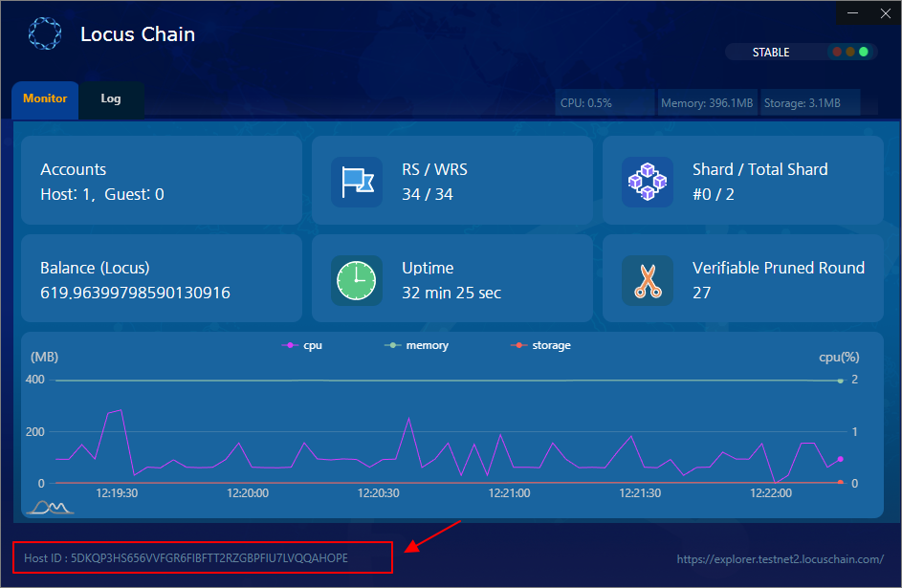Switch to the Monitor tab
Viewport: 902px width, 588px height.
(45, 99)
